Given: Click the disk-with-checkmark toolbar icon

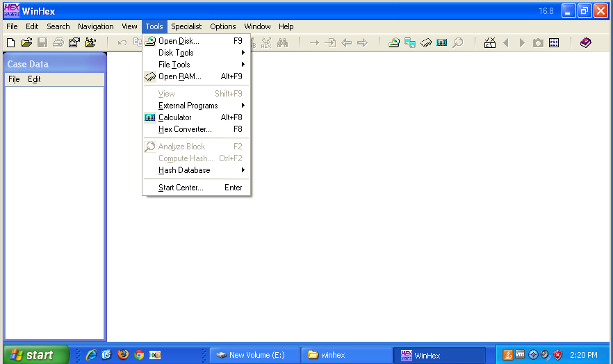Looking at the screenshot, I should (490, 42).
